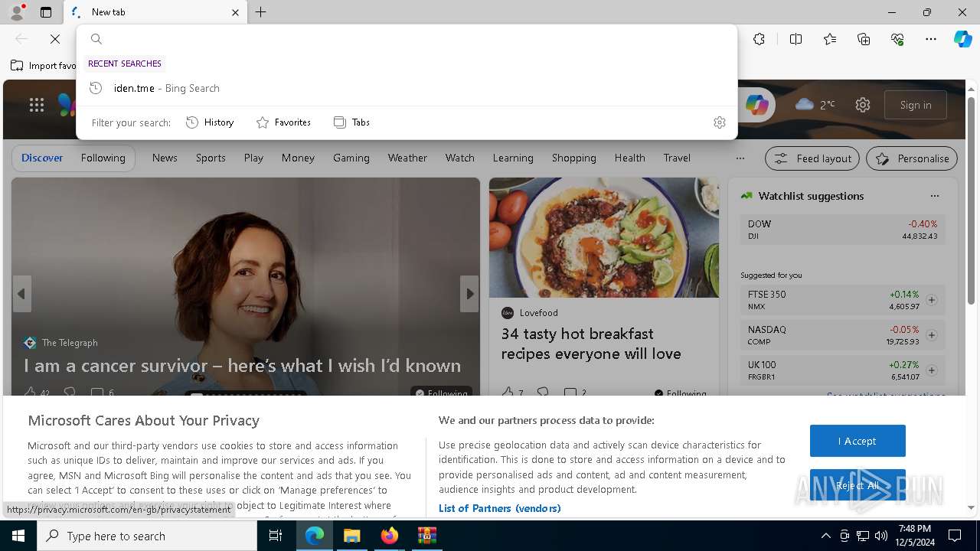Filter search by Tabs
This screenshot has width=980, height=551.
[x=351, y=122]
